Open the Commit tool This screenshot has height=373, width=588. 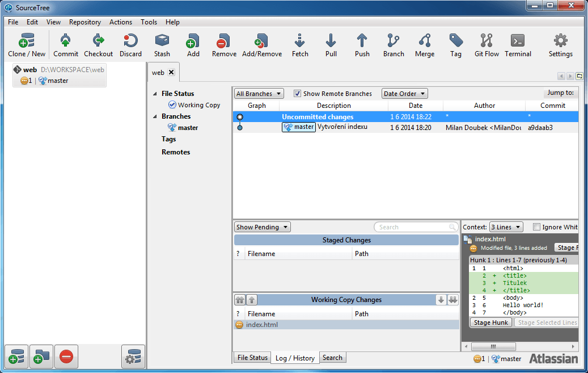tap(66, 45)
